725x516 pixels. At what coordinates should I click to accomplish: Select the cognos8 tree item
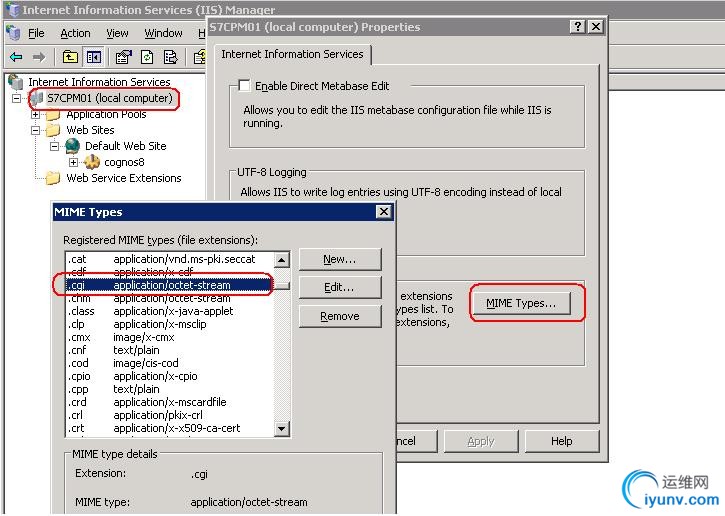[x=124, y=162]
